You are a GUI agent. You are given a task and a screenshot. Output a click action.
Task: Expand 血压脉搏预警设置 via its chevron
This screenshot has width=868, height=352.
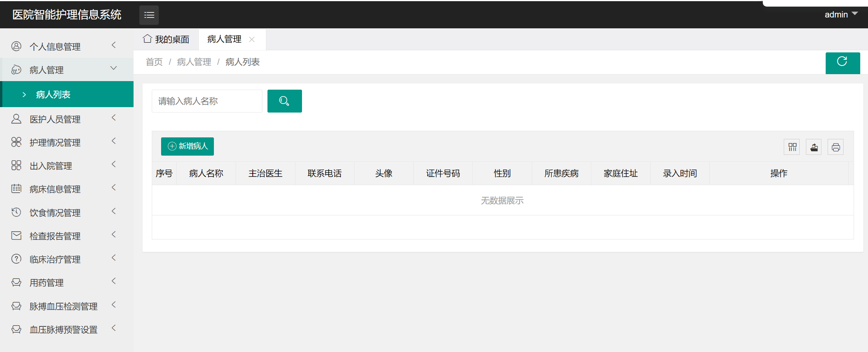pos(114,328)
